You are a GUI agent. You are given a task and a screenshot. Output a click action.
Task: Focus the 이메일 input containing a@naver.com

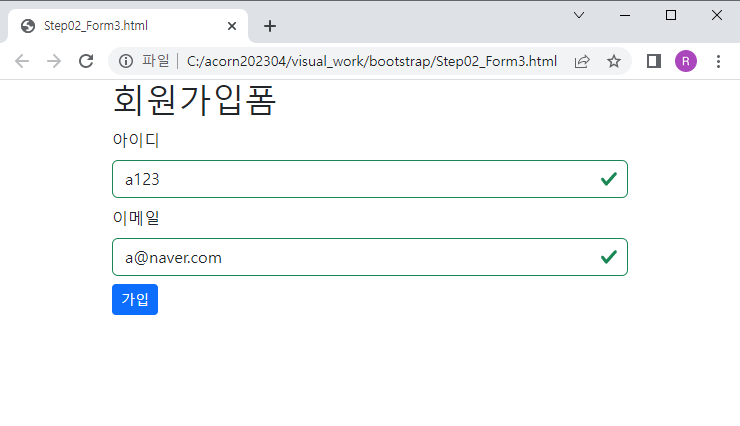pyautogui.click(x=370, y=257)
